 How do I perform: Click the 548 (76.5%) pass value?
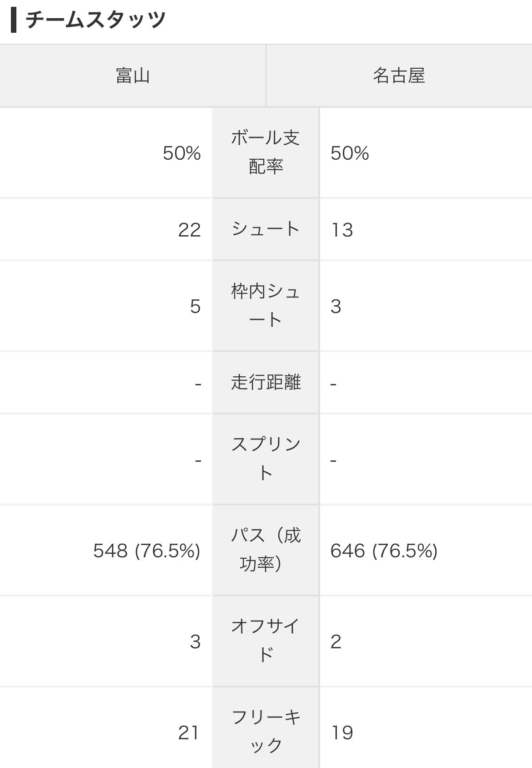147,551
